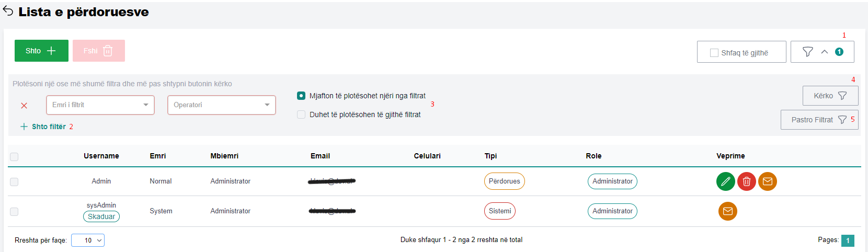Sort by the Email column header
This screenshot has height=252, width=868.
[x=320, y=156]
